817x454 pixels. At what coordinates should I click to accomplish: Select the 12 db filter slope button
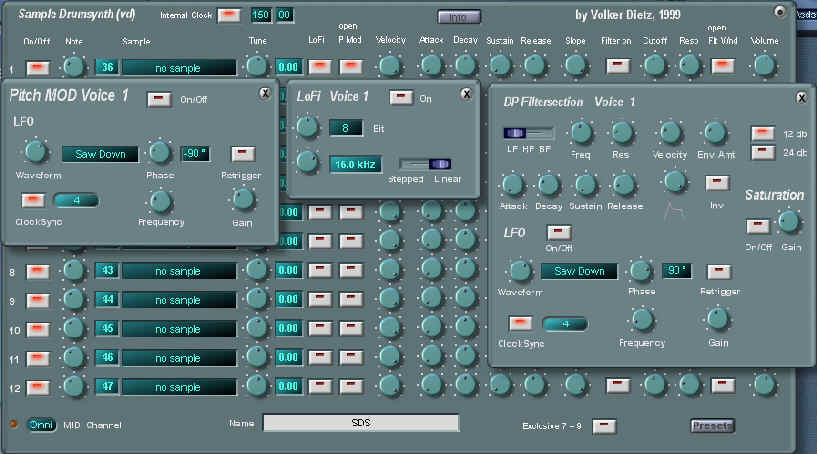point(762,133)
